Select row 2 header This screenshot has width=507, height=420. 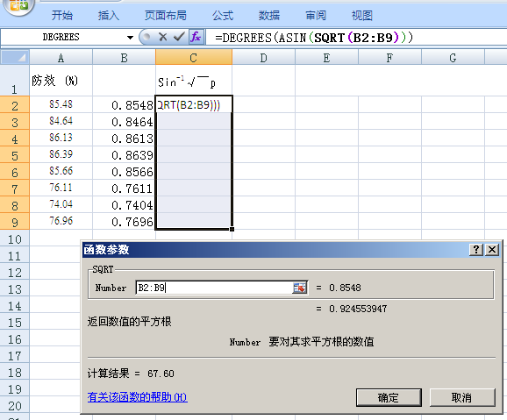point(15,104)
